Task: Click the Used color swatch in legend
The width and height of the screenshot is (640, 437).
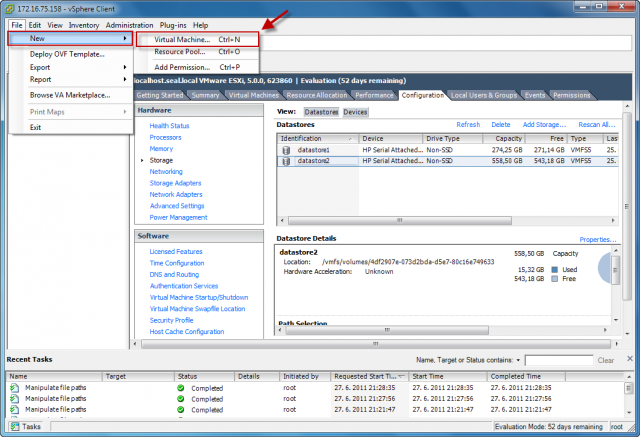Action: 555,270
